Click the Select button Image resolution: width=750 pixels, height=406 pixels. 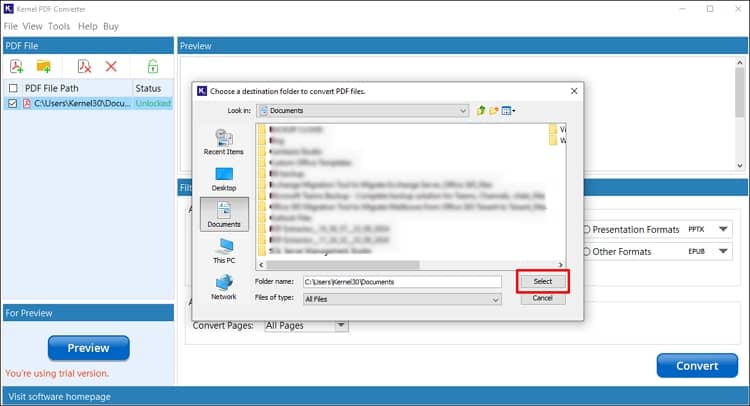pos(543,282)
